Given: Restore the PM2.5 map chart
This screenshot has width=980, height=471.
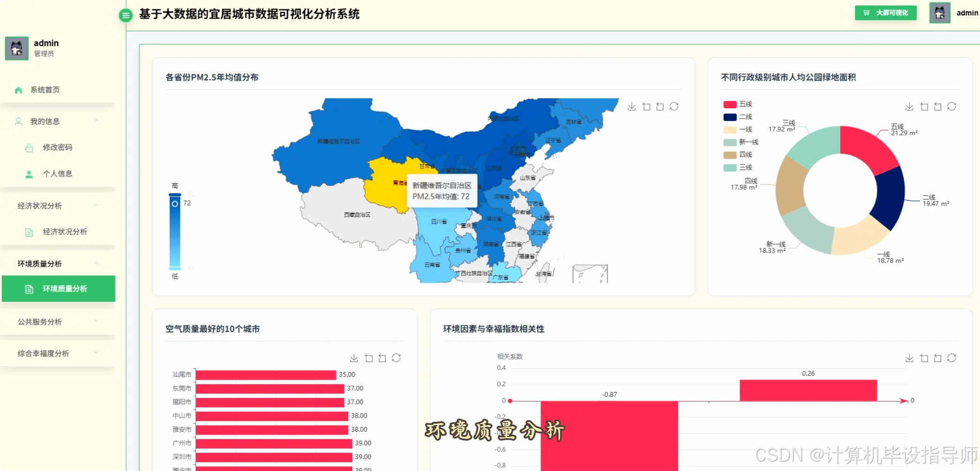Looking at the screenshot, I should coord(674,106).
